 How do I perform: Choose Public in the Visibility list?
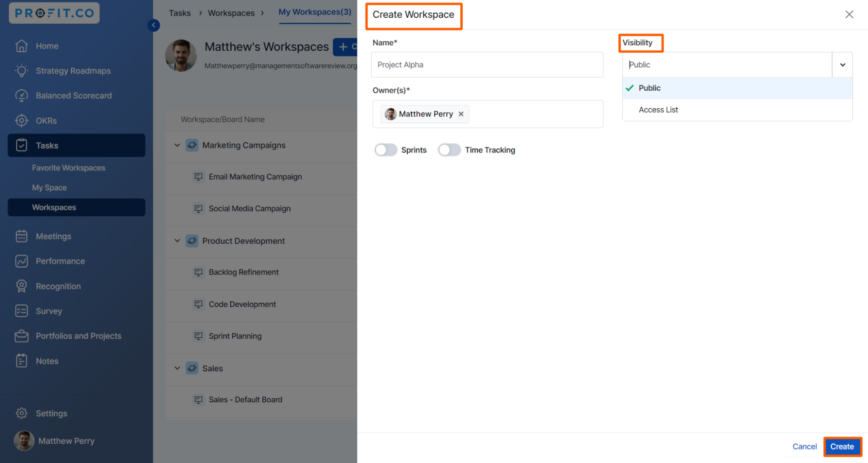click(737, 88)
